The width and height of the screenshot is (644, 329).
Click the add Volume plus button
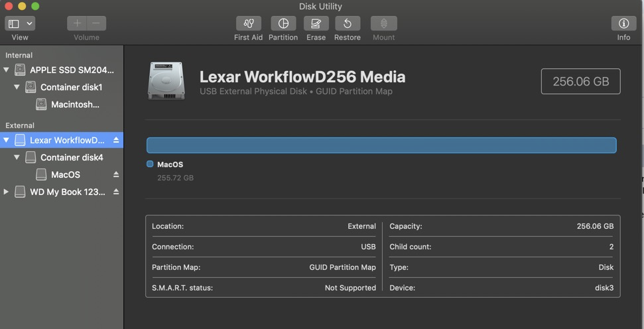point(77,23)
